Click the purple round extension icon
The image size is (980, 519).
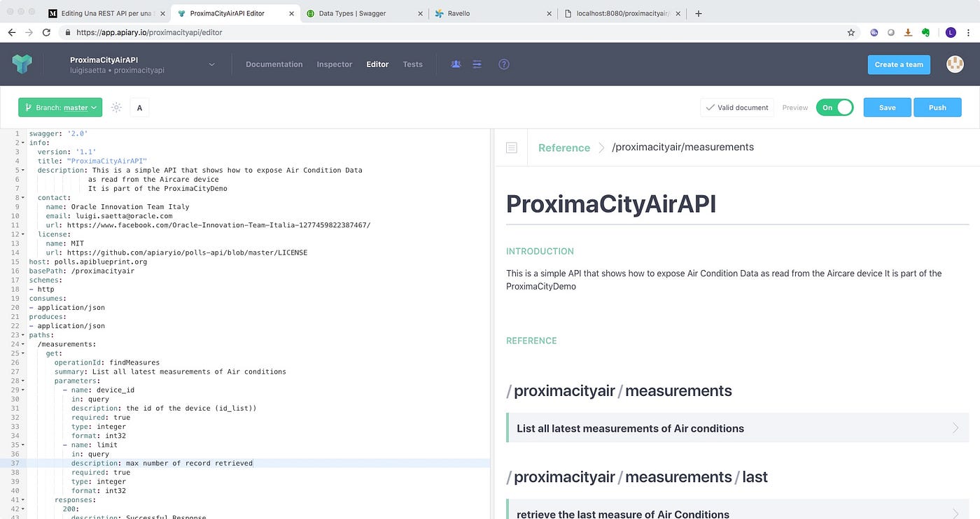pos(874,32)
